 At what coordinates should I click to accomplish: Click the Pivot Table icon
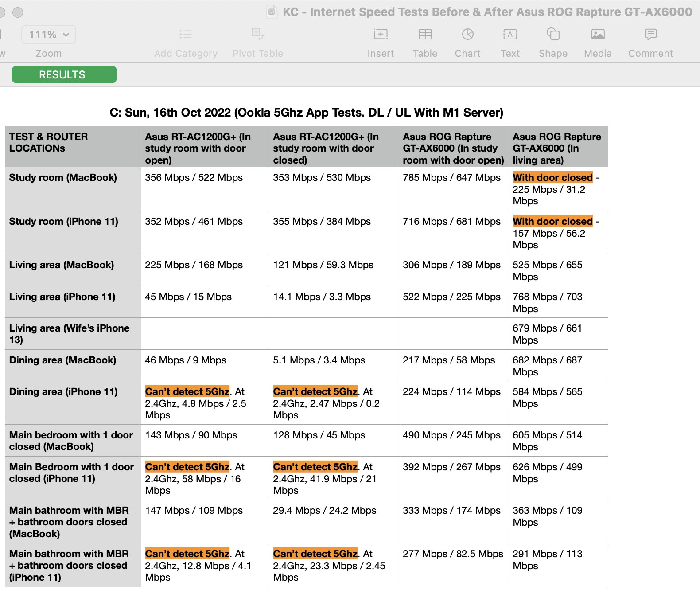point(258,34)
